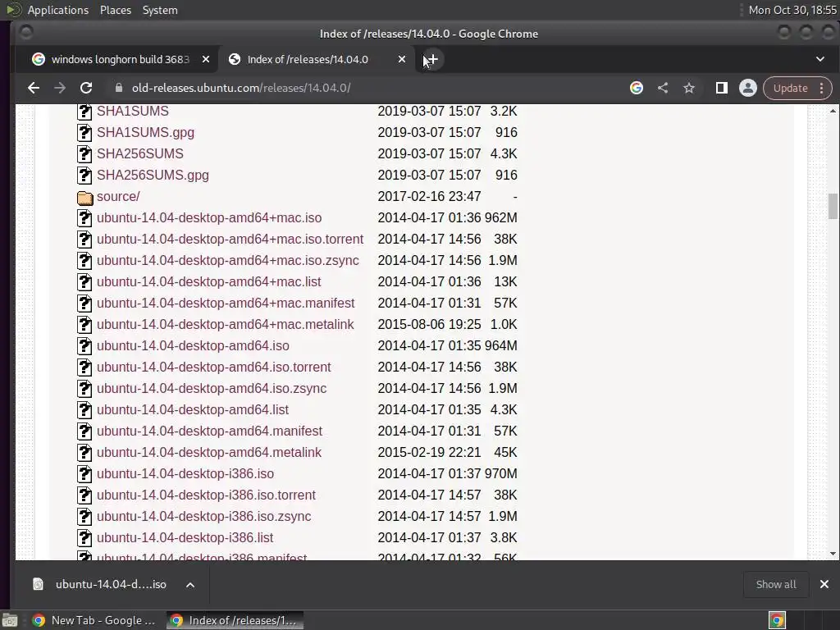Click the file icon beside ubuntu-14.04-desktop-i386.list

point(84,538)
